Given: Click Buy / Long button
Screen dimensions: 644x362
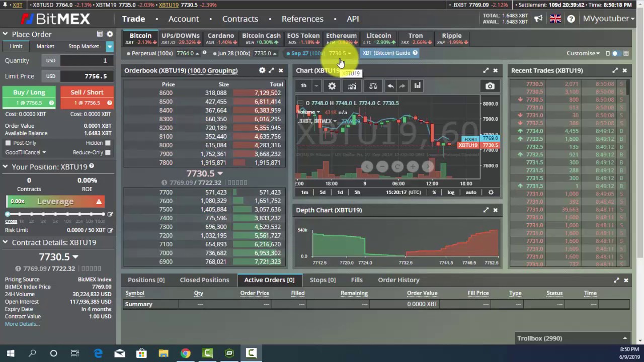Looking at the screenshot, I should coord(29,97).
